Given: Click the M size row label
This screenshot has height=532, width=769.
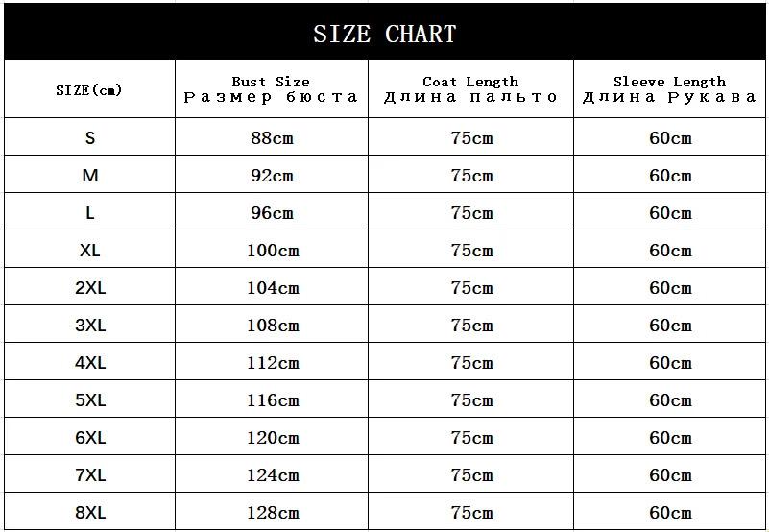Looking at the screenshot, I should [90, 175].
